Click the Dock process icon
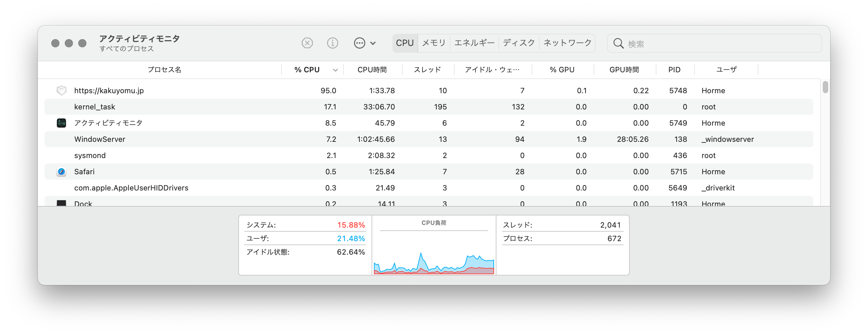The image size is (868, 335). tap(61, 203)
